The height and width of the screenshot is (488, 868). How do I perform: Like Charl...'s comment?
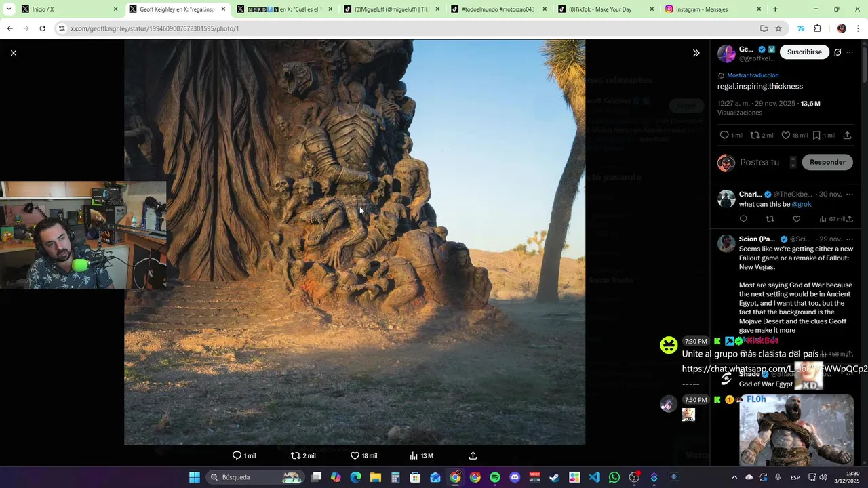click(797, 219)
